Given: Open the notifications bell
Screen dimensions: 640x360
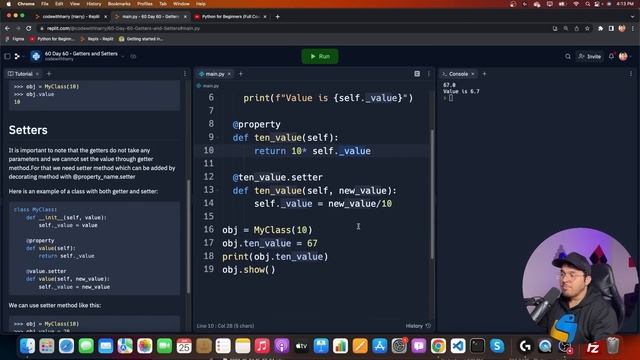Looking at the screenshot, I should pos(611,56).
